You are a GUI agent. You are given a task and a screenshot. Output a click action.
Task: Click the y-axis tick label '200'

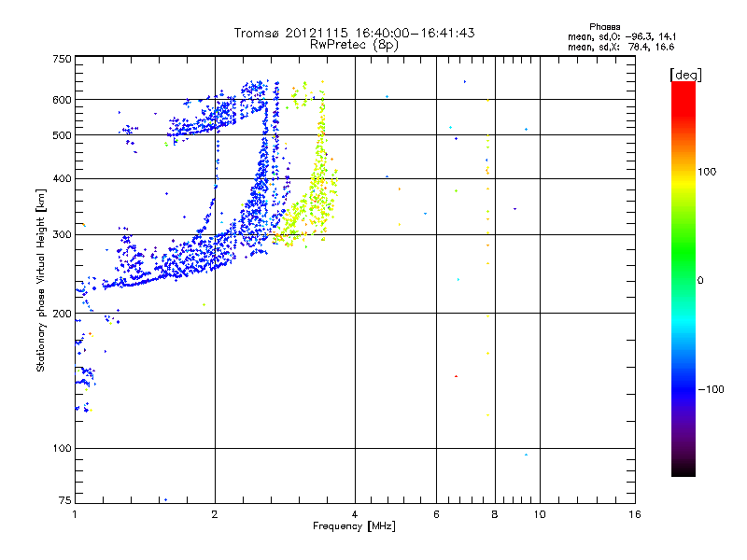[62, 314]
